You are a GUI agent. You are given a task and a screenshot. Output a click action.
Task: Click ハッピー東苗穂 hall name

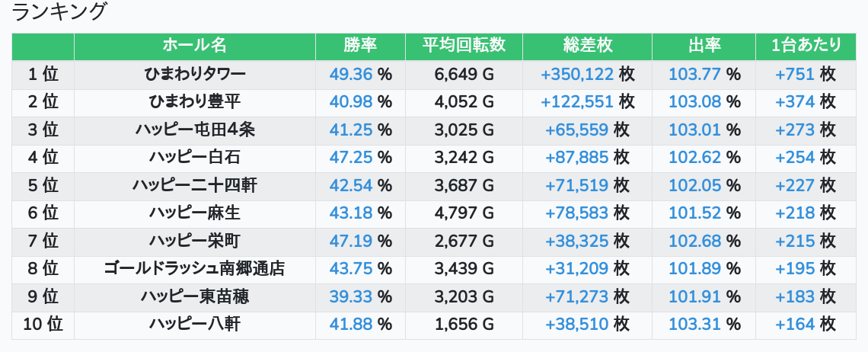(x=194, y=296)
